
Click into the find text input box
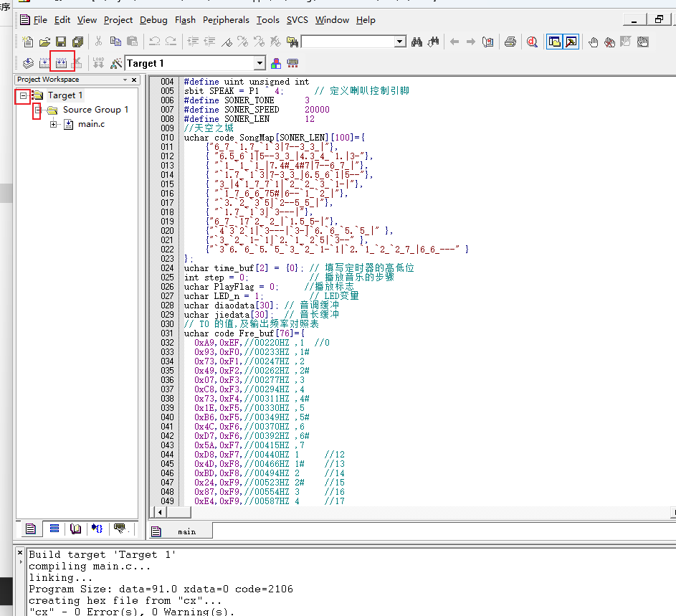(348, 42)
